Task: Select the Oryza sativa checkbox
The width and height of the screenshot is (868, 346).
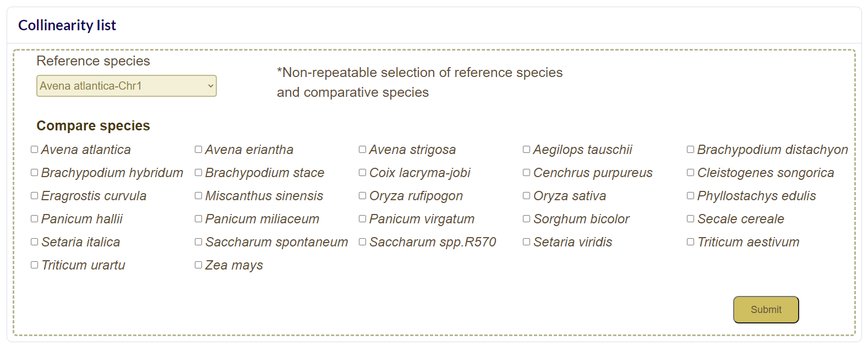Action: tap(527, 196)
